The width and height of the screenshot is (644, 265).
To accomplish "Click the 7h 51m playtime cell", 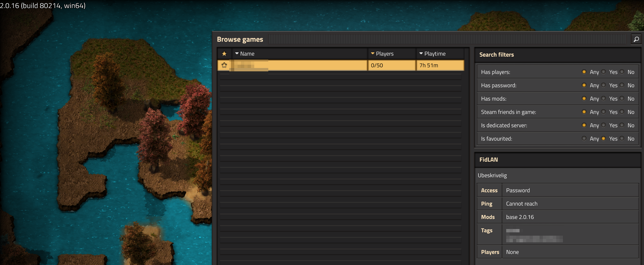I will click(440, 65).
